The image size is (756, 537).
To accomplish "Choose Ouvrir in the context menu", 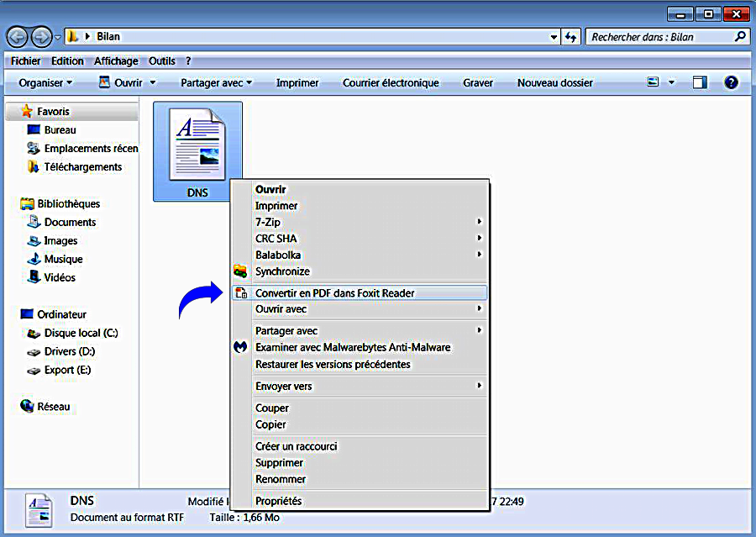I will click(360, 190).
